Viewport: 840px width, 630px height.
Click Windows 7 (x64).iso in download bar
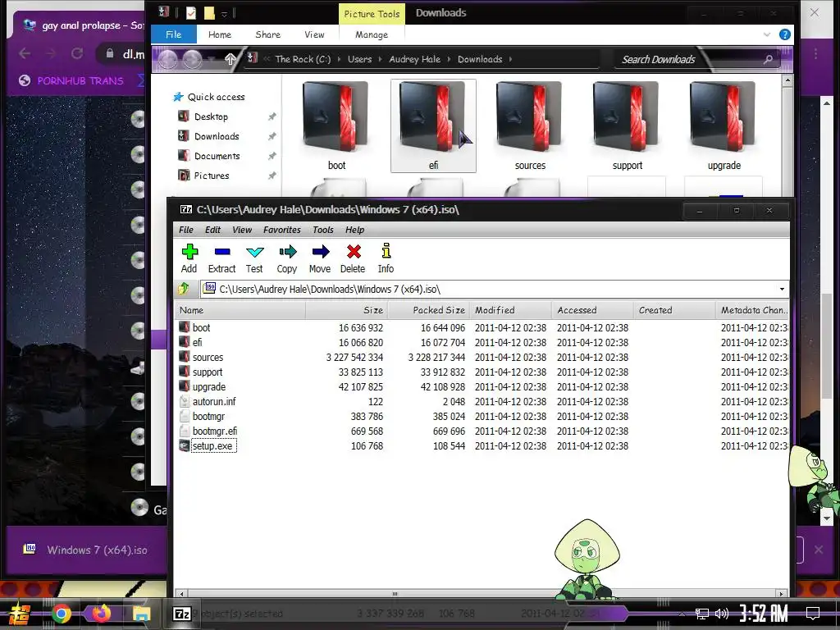pyautogui.click(x=85, y=550)
